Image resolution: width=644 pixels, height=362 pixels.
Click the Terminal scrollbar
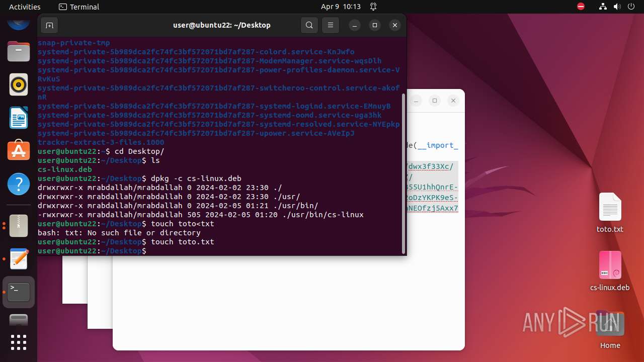(x=403, y=173)
